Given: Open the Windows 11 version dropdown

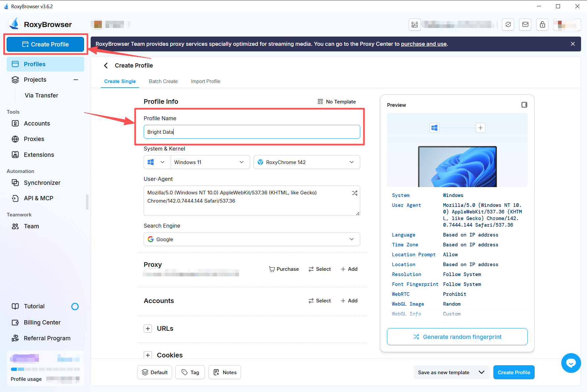Looking at the screenshot, I should tap(210, 162).
